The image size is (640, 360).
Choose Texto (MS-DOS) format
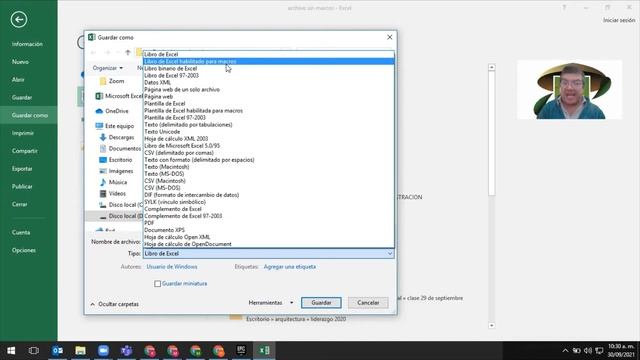coord(269,174)
